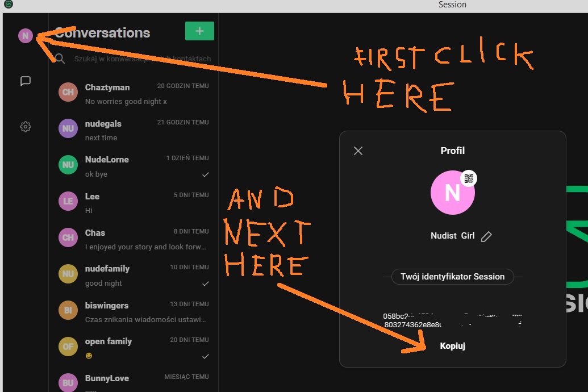Click BunnyLove's BU avatar
The image size is (588, 392).
(x=68, y=382)
